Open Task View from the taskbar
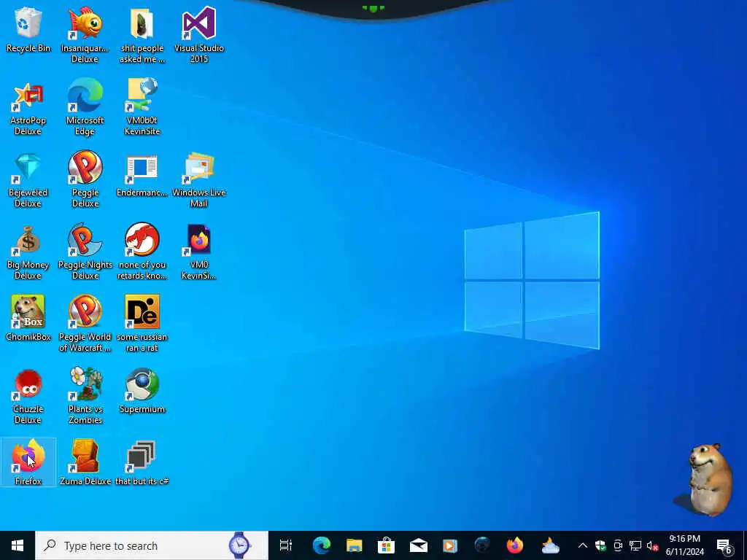 [285, 545]
